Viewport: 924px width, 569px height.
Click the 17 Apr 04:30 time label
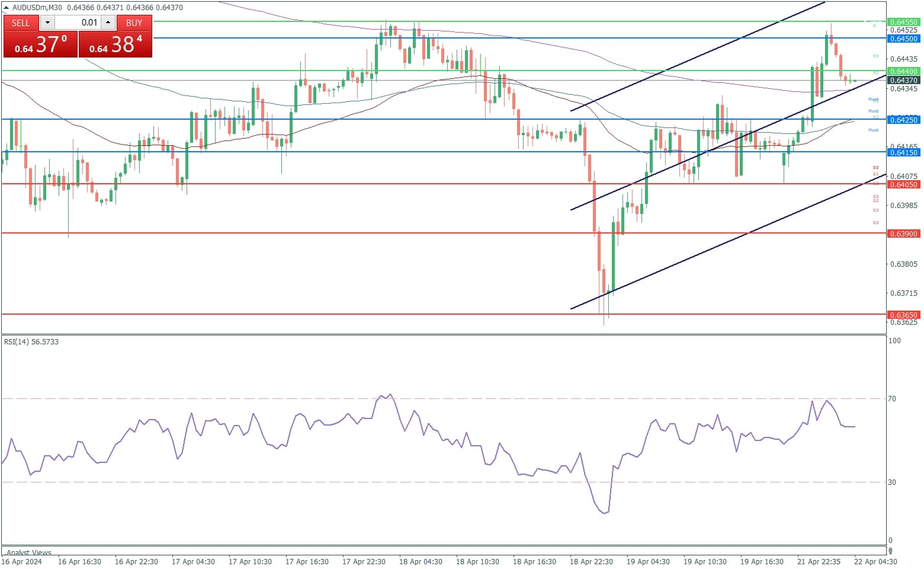coord(193,561)
